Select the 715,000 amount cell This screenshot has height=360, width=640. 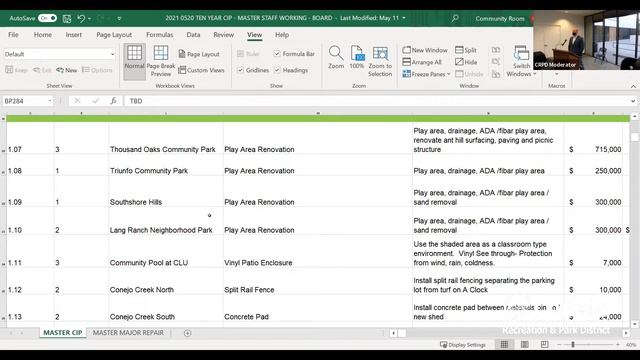coord(594,139)
